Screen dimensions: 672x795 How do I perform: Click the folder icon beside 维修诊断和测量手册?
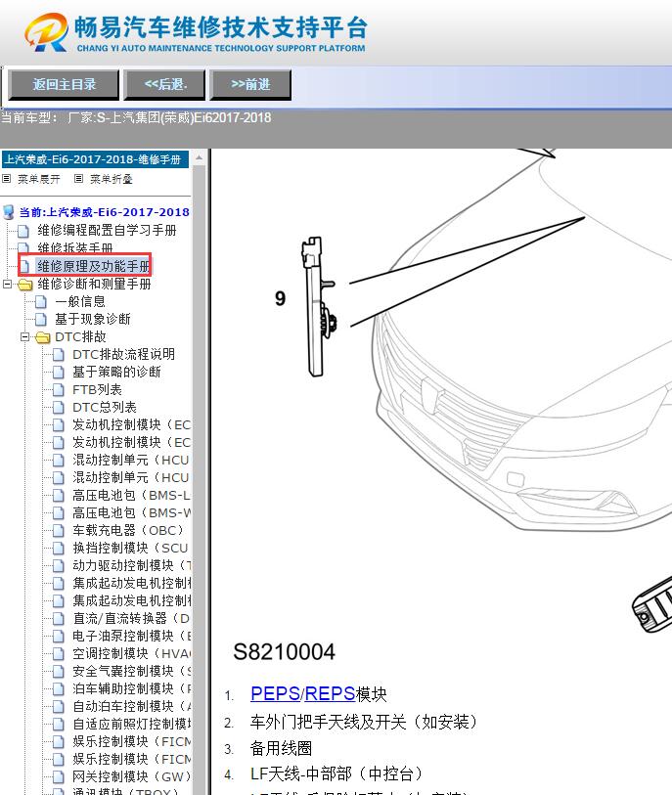pos(25,285)
